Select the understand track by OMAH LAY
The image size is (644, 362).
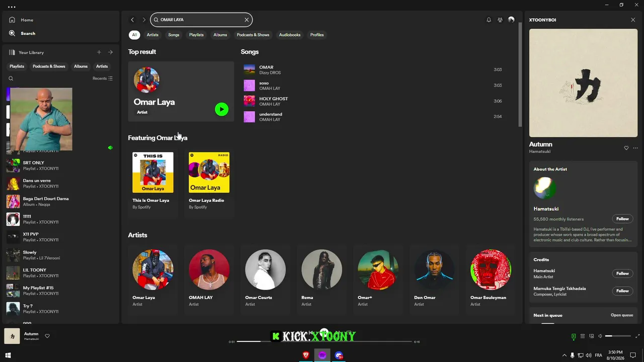tap(372, 117)
